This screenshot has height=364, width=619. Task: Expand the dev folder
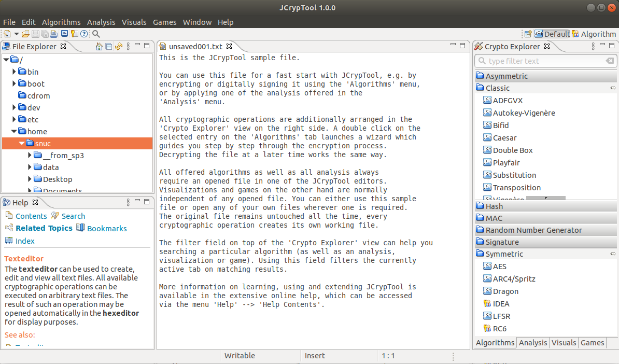coord(14,107)
